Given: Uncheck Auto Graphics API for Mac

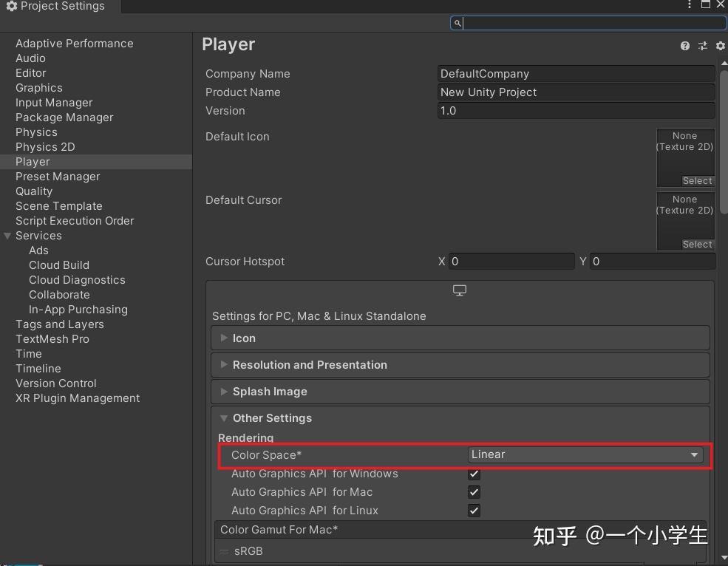Looking at the screenshot, I should (474, 492).
